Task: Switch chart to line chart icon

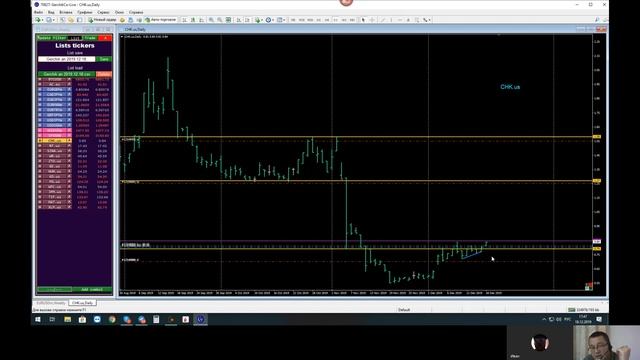Action: pos(201,20)
